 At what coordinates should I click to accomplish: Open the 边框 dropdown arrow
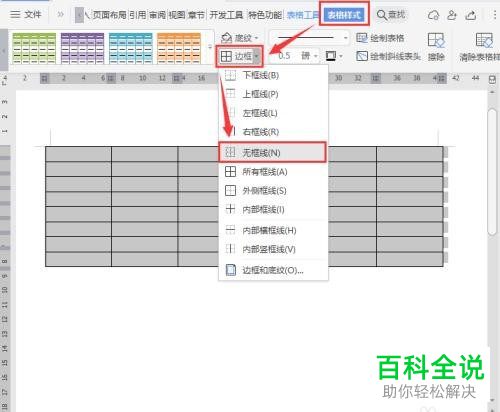(x=256, y=56)
